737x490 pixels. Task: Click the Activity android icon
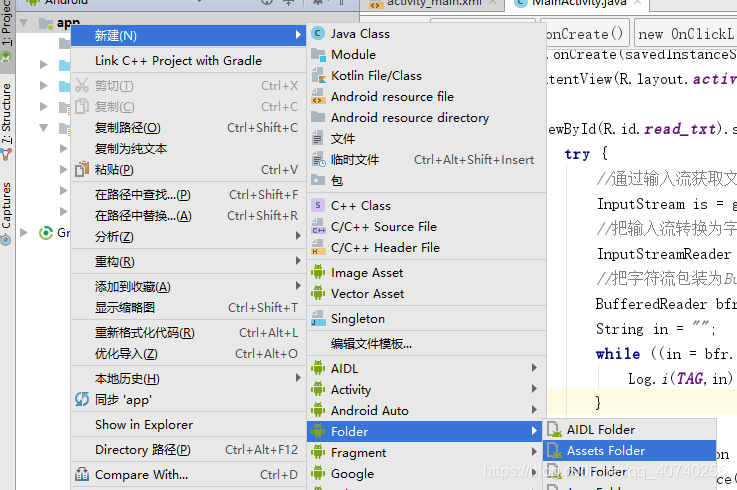318,389
